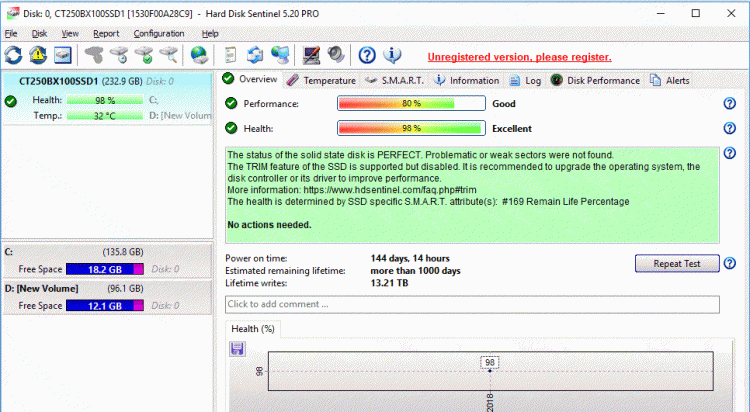This screenshot has width=750, height=412.
Task: Click the blue question mark help toolbar icon
Action: click(367, 56)
